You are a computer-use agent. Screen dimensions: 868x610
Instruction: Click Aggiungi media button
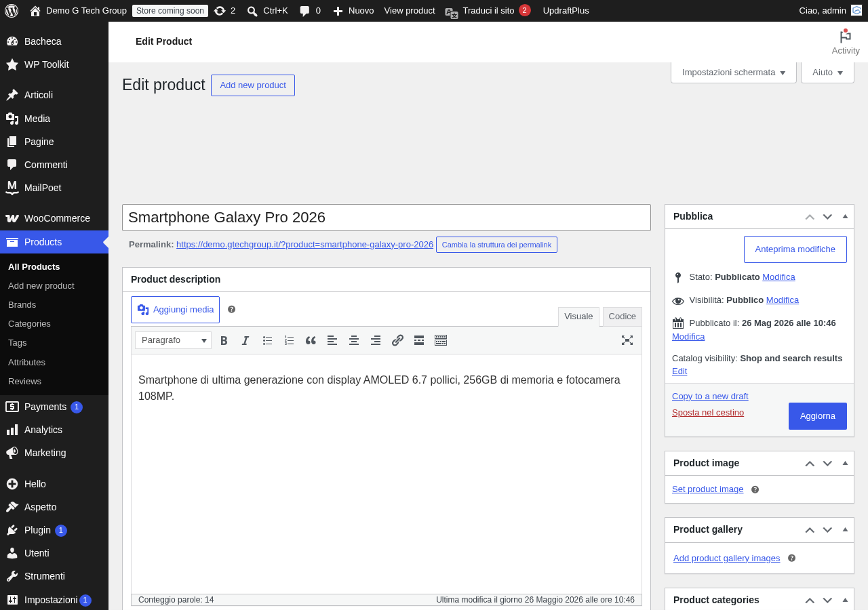coord(175,310)
